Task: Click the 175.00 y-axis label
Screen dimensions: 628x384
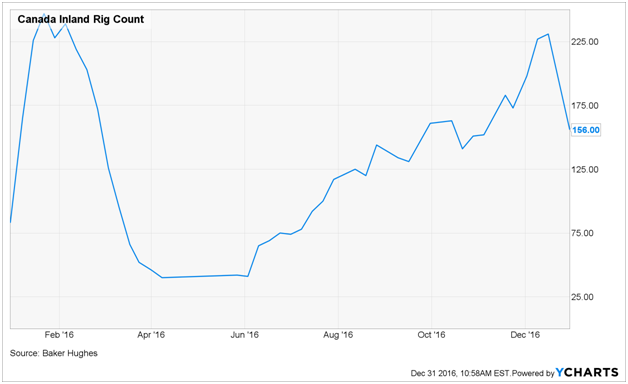Action: [x=585, y=106]
